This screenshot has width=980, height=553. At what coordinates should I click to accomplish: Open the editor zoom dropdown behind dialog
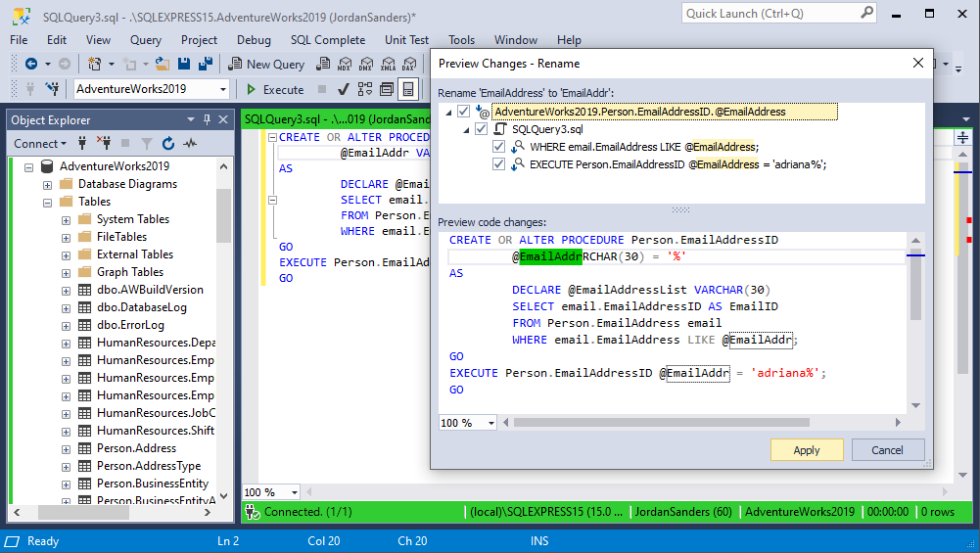[295, 492]
